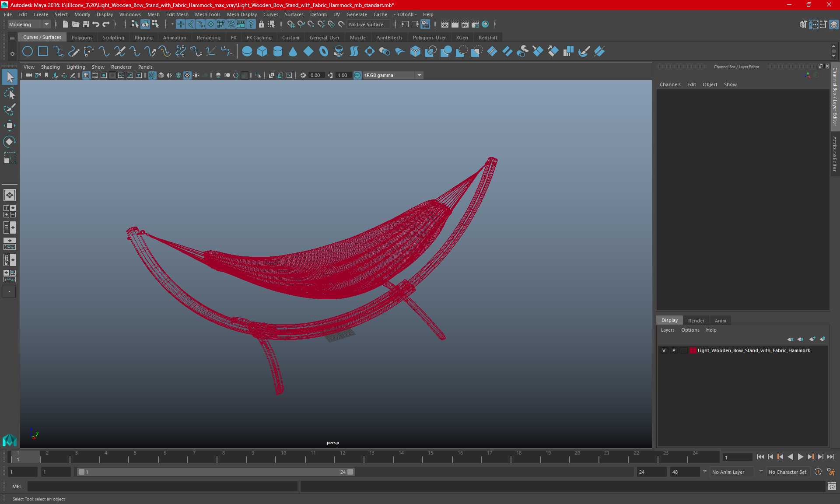Open the Mesh Tools menu

[x=207, y=14]
